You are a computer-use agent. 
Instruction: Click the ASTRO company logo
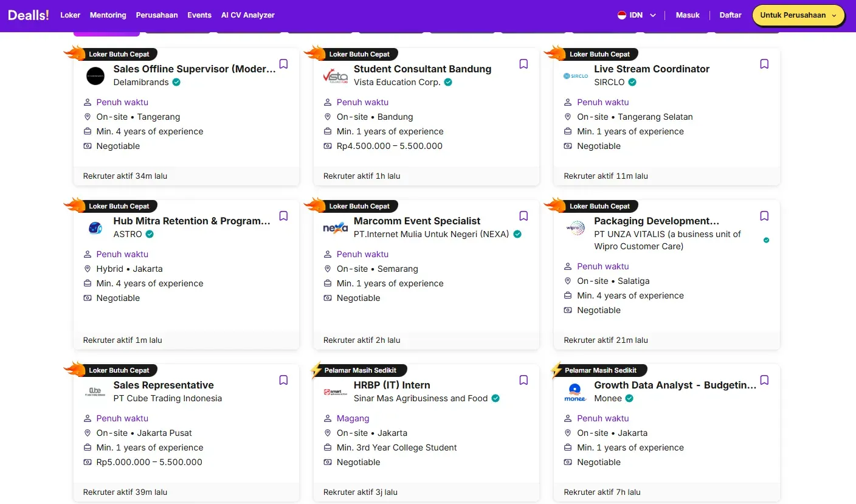click(x=95, y=228)
